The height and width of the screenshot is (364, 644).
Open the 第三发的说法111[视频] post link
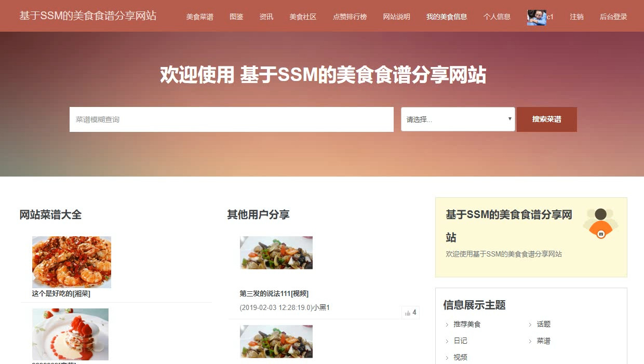[x=274, y=294]
